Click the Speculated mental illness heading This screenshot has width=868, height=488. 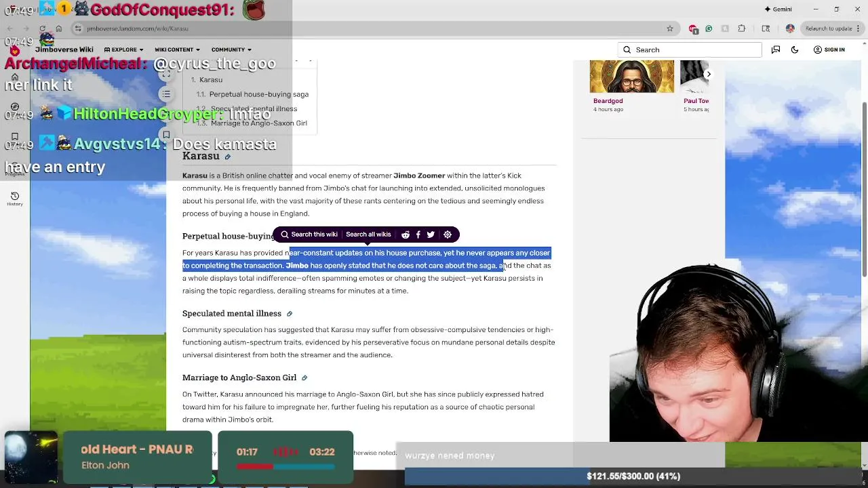click(232, 314)
